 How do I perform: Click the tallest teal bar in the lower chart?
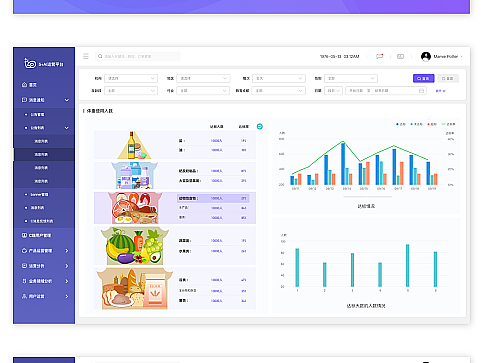(x=407, y=265)
